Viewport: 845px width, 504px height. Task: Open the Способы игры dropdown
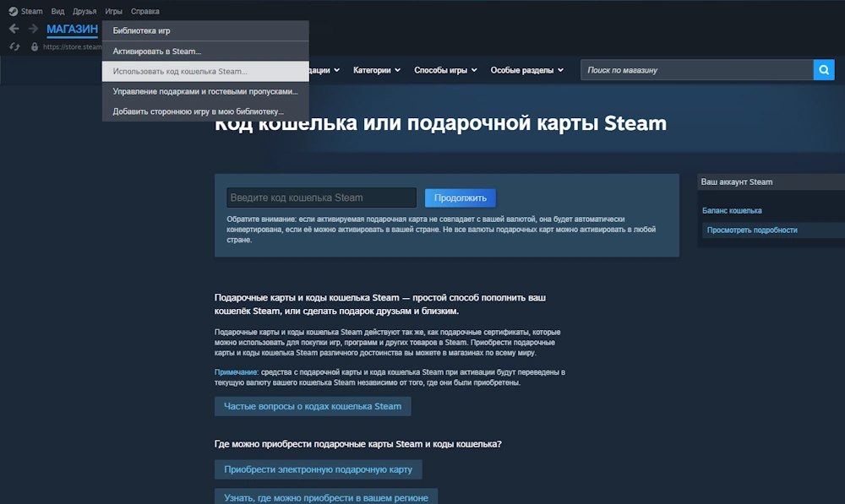[x=445, y=70]
